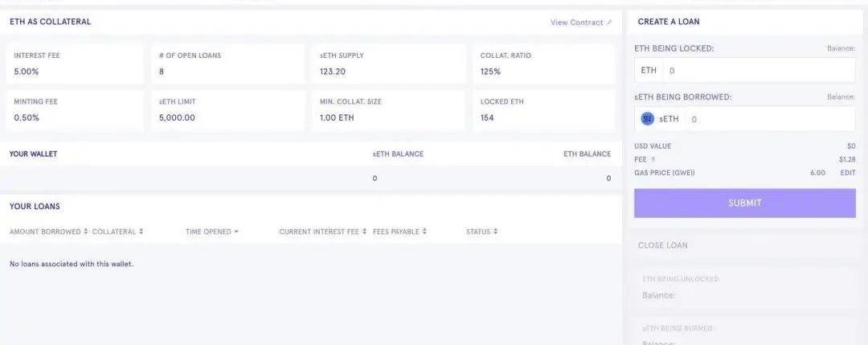
Task: Sort loans by Fees Payable
Action: click(399, 232)
